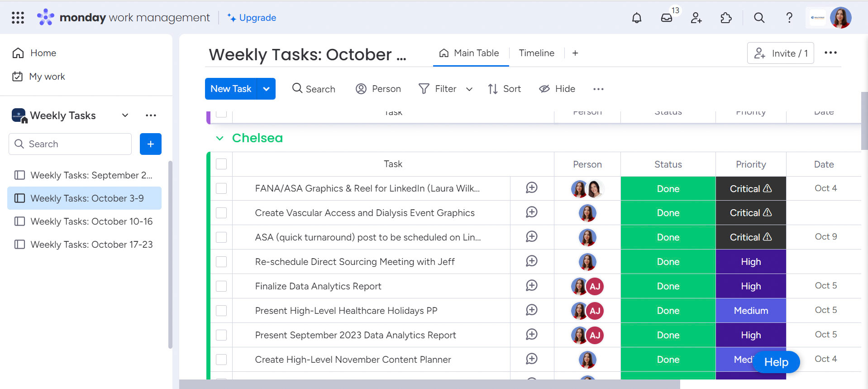Image resolution: width=868 pixels, height=389 pixels.
Task: Select all tasks via header checkbox
Action: pos(221,164)
